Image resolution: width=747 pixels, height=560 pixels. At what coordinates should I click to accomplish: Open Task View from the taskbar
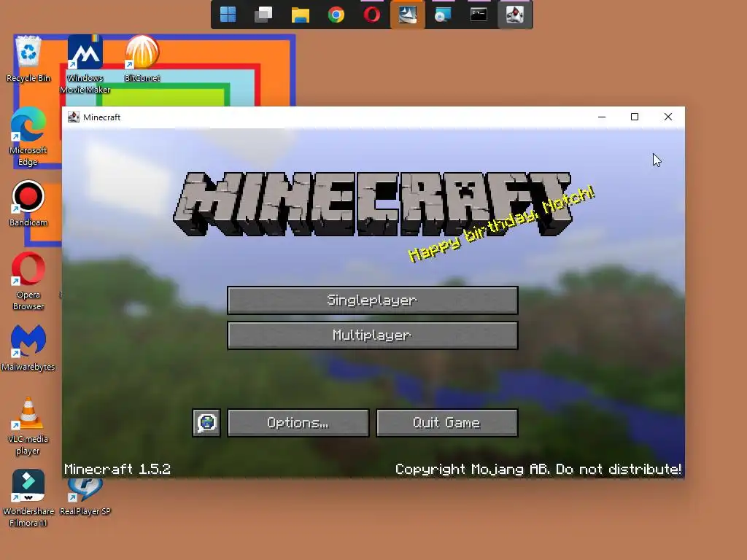click(263, 15)
